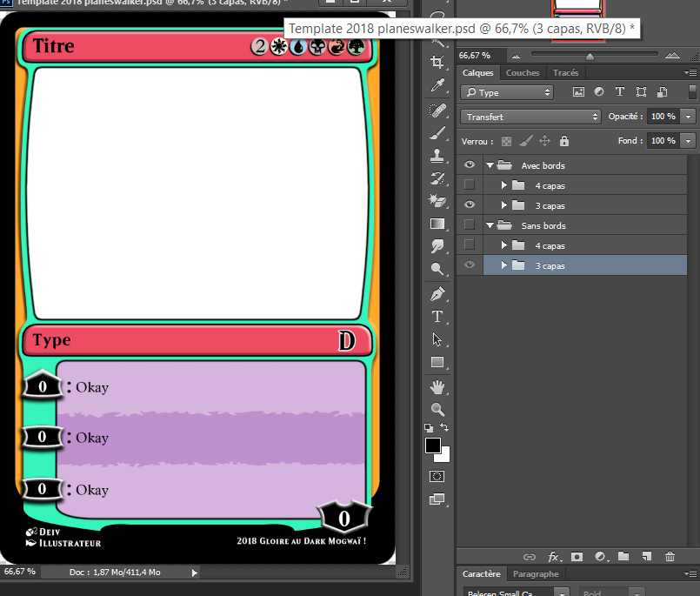
Task: Select the Rectangle shape tool
Action: [x=437, y=362]
